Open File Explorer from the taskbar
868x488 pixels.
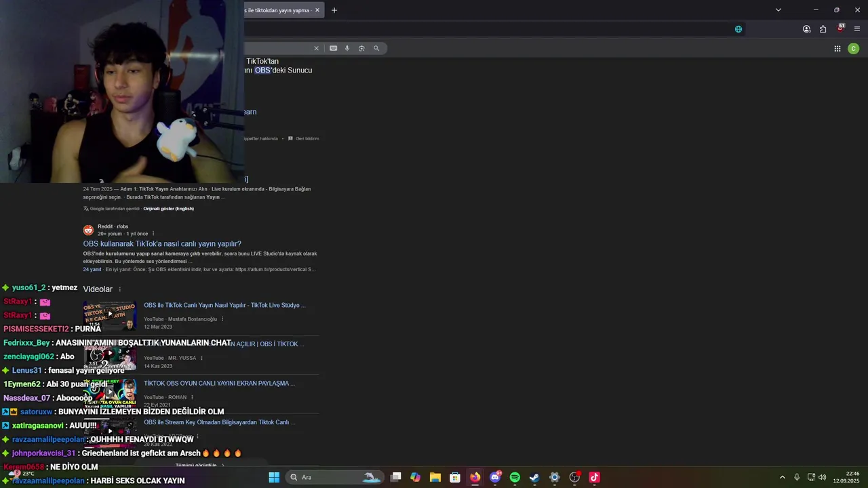coord(435,477)
